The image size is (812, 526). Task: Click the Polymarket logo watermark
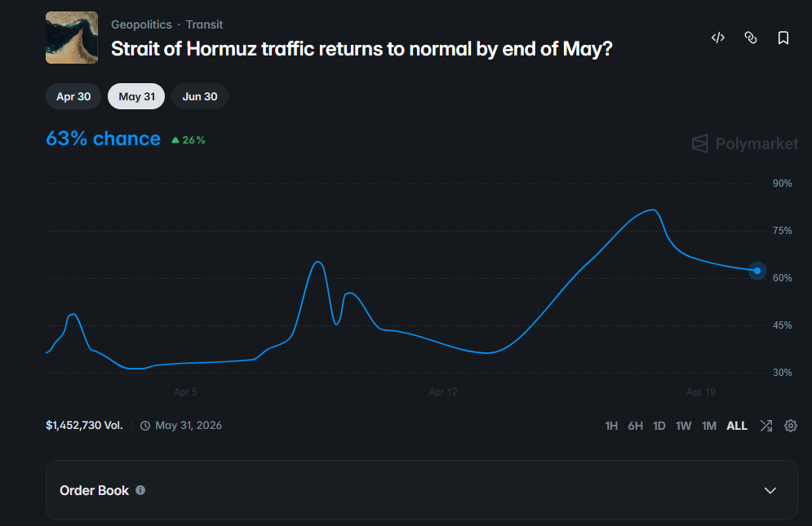click(745, 144)
